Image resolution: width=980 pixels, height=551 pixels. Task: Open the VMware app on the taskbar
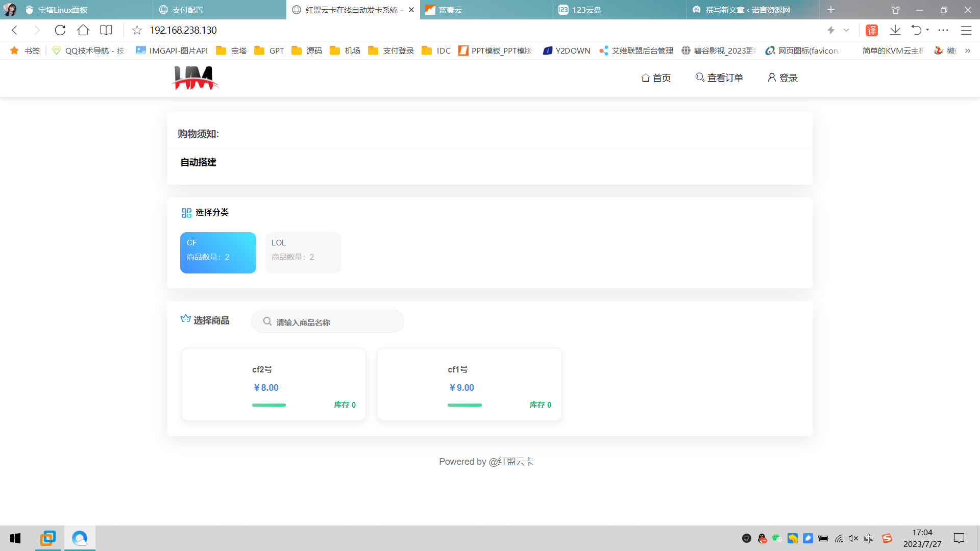(48, 538)
